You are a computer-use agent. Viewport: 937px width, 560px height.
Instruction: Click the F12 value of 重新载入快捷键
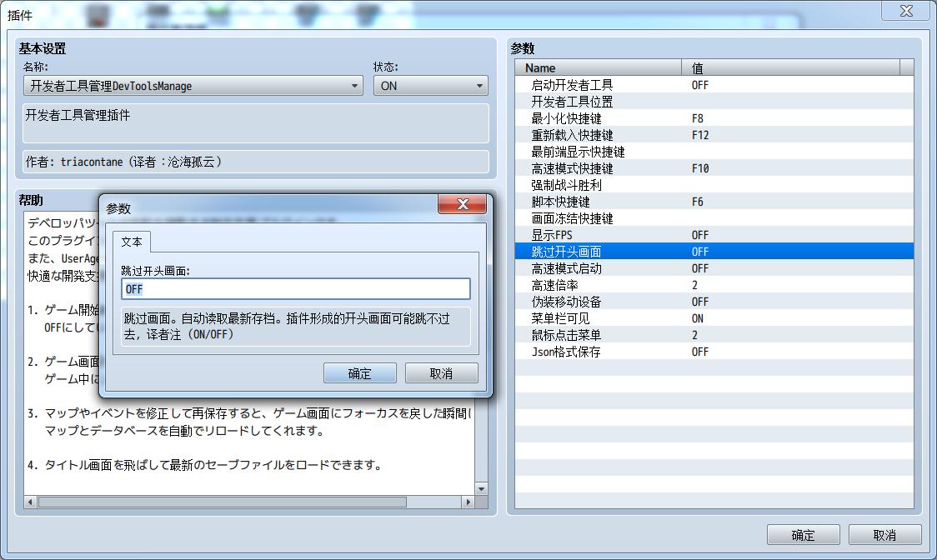click(699, 135)
